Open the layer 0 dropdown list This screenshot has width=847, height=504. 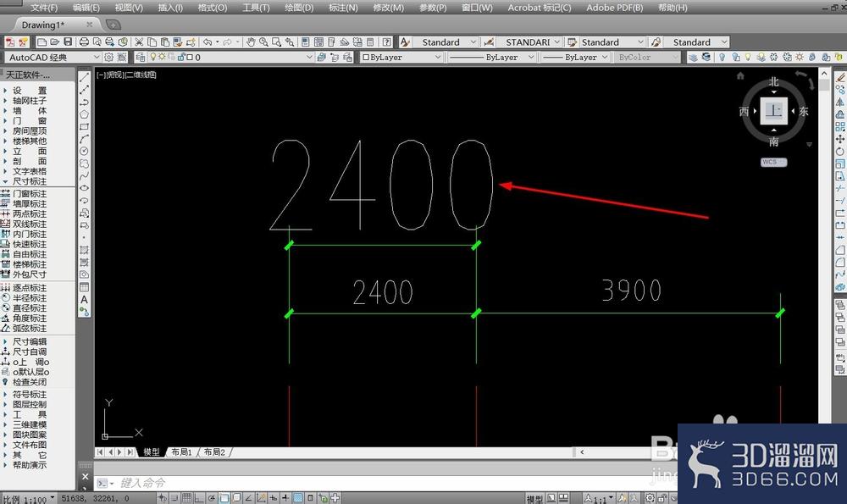point(309,58)
